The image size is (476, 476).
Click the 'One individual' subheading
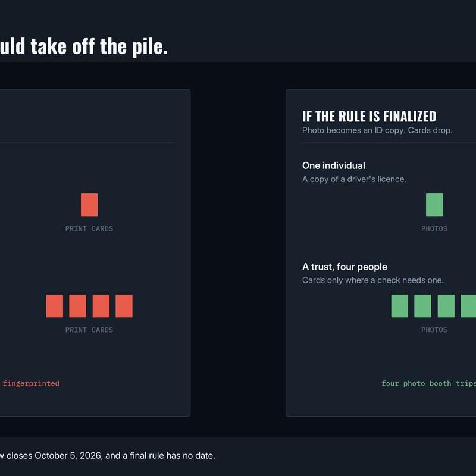pos(334,165)
